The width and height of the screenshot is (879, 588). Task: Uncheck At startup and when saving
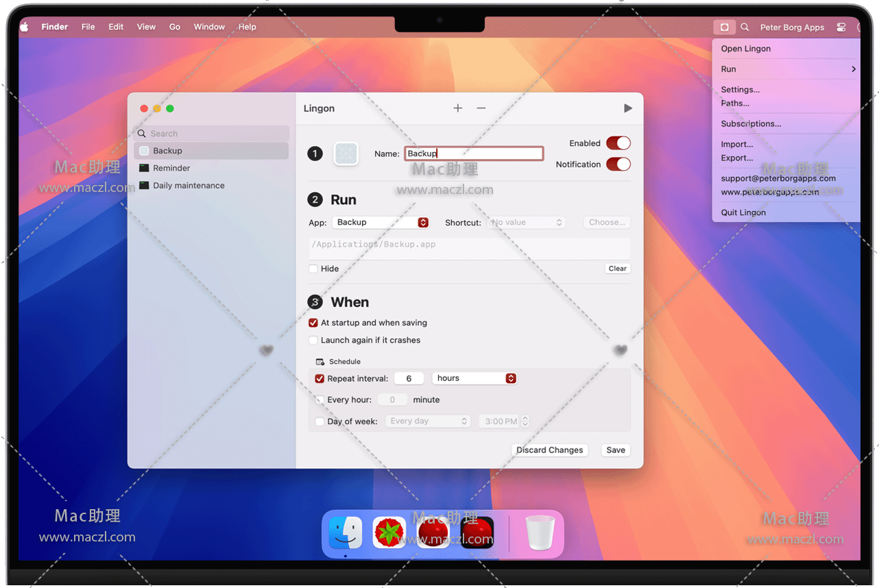tap(313, 323)
